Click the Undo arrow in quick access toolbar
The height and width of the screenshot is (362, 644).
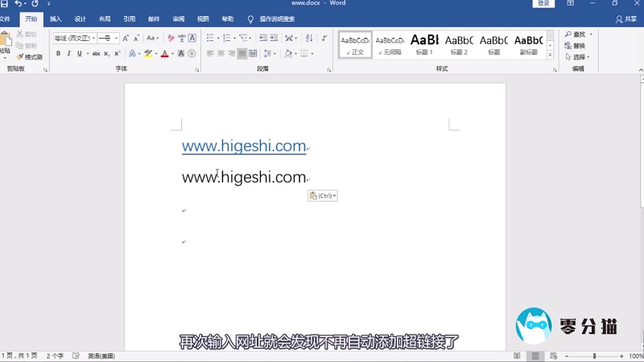click(19, 4)
